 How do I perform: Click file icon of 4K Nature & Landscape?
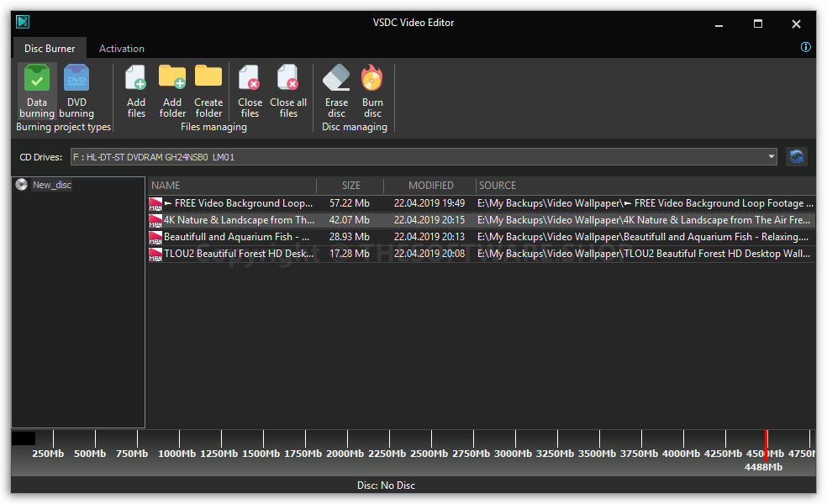[155, 220]
